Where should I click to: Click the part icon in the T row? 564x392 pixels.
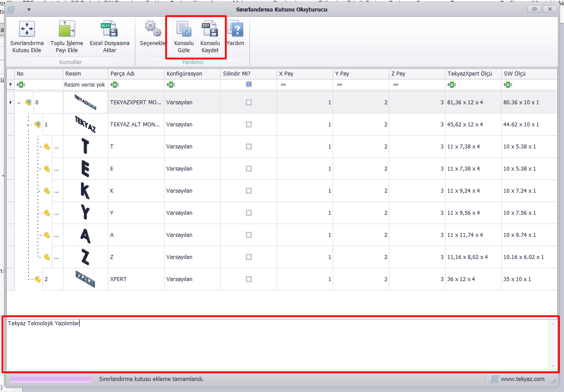pos(47,147)
